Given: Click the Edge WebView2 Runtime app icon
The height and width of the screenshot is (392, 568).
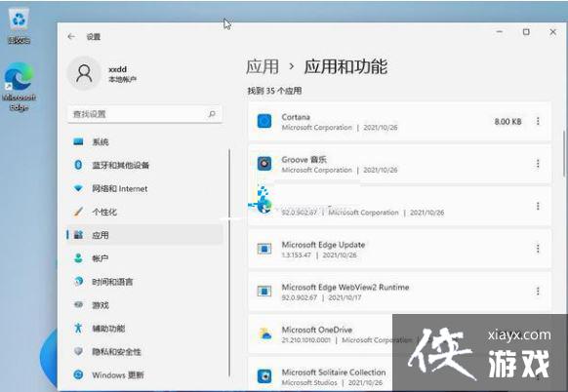Looking at the screenshot, I should 264,291.
